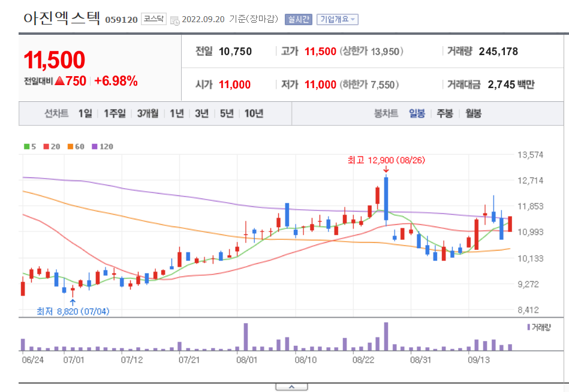Show the 3년 chart period
The height and width of the screenshot is (392, 569).
(x=202, y=113)
